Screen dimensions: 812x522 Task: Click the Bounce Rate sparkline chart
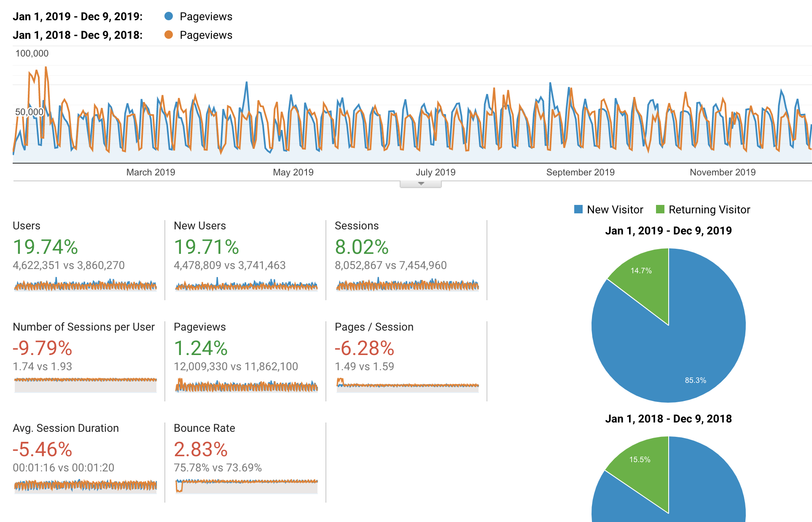click(x=246, y=485)
